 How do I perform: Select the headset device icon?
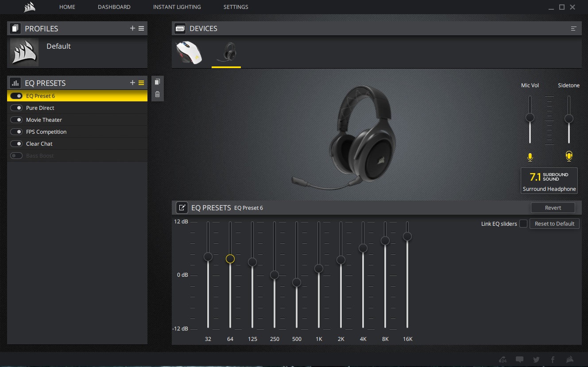226,53
